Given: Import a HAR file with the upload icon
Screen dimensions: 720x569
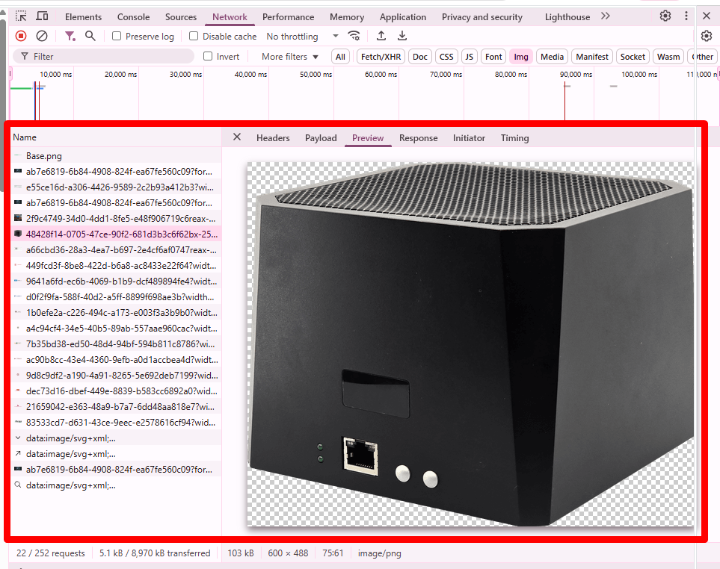Looking at the screenshot, I should (x=381, y=36).
